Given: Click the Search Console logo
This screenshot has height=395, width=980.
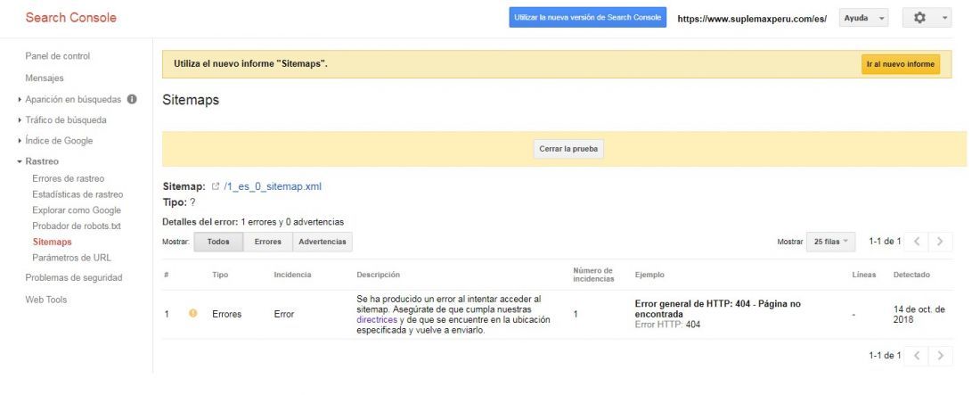Looking at the screenshot, I should (70, 18).
